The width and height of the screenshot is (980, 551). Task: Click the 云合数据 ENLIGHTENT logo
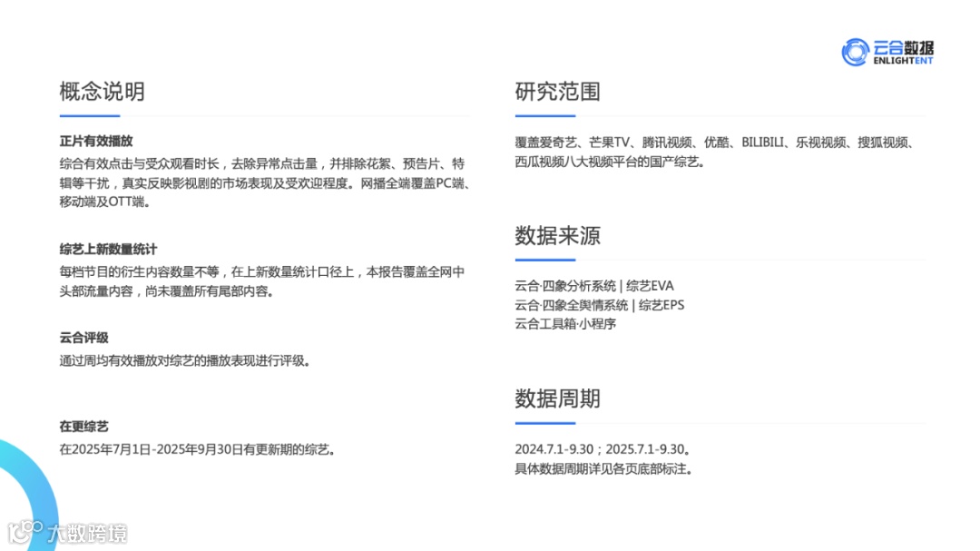(x=887, y=52)
